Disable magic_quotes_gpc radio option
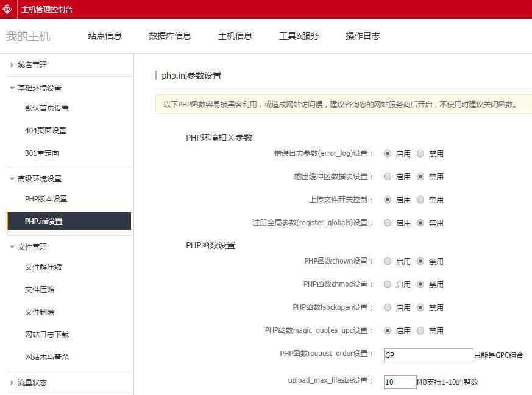This screenshot has height=395, width=532. (x=420, y=330)
